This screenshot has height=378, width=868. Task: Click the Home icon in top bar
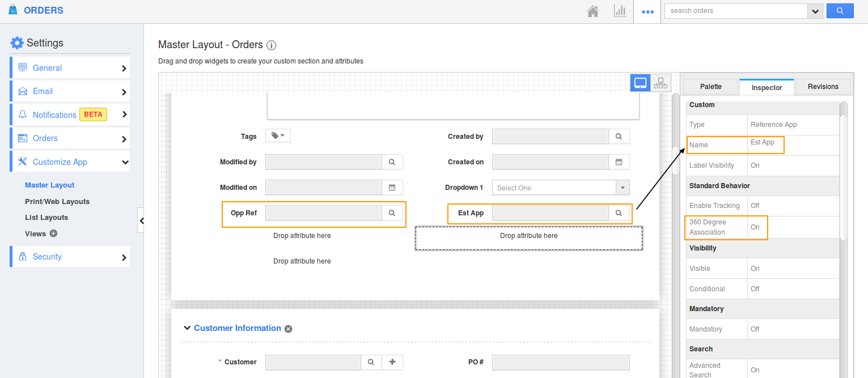coord(593,11)
